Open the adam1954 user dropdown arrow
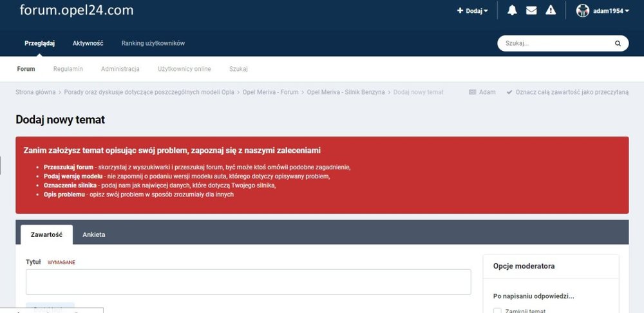This screenshot has height=313, width=644. coord(627,11)
